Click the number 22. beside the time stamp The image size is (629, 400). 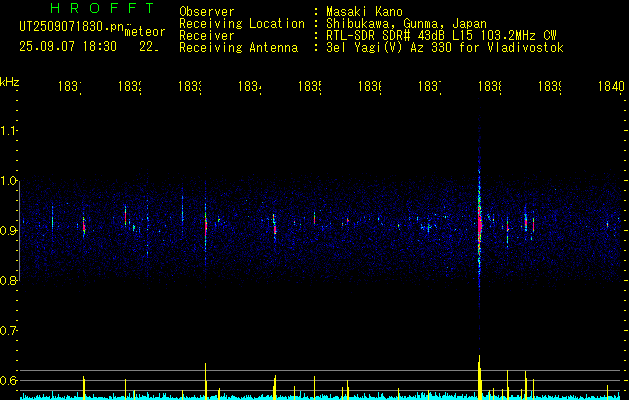tap(149, 47)
